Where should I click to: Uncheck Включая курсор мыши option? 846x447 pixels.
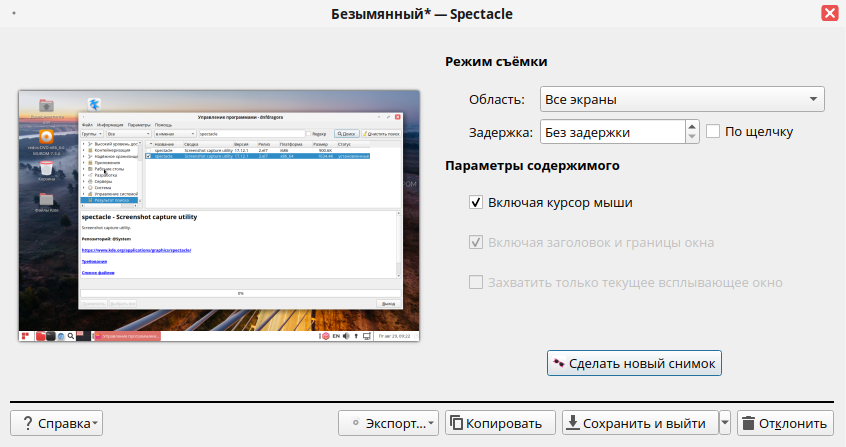coord(475,202)
